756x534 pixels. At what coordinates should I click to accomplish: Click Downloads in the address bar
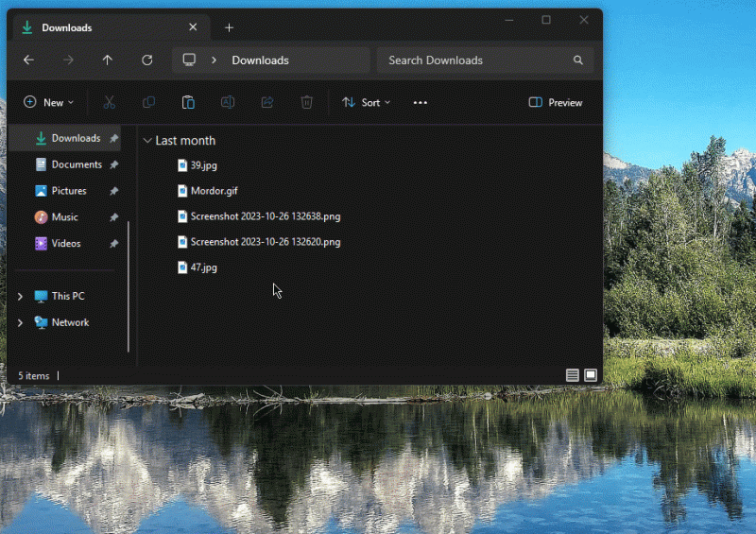tap(261, 60)
